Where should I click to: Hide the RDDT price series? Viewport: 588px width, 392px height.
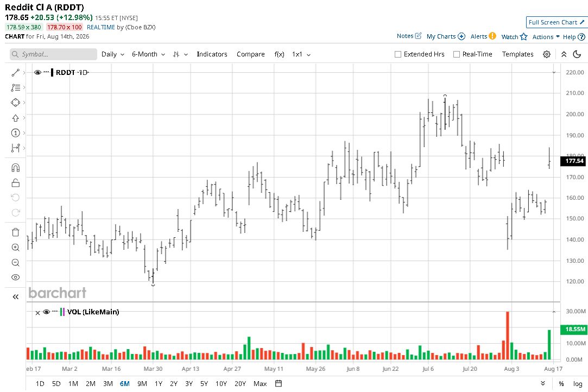click(x=37, y=72)
